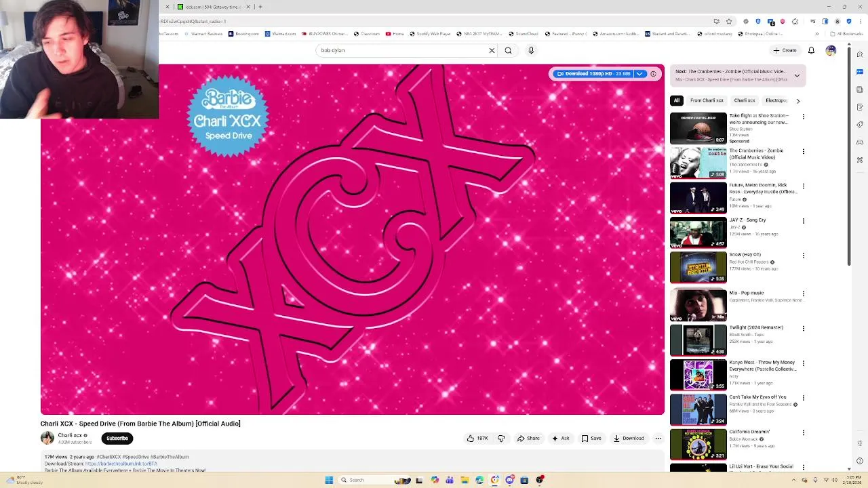Save the video to a playlist

pyautogui.click(x=591, y=439)
